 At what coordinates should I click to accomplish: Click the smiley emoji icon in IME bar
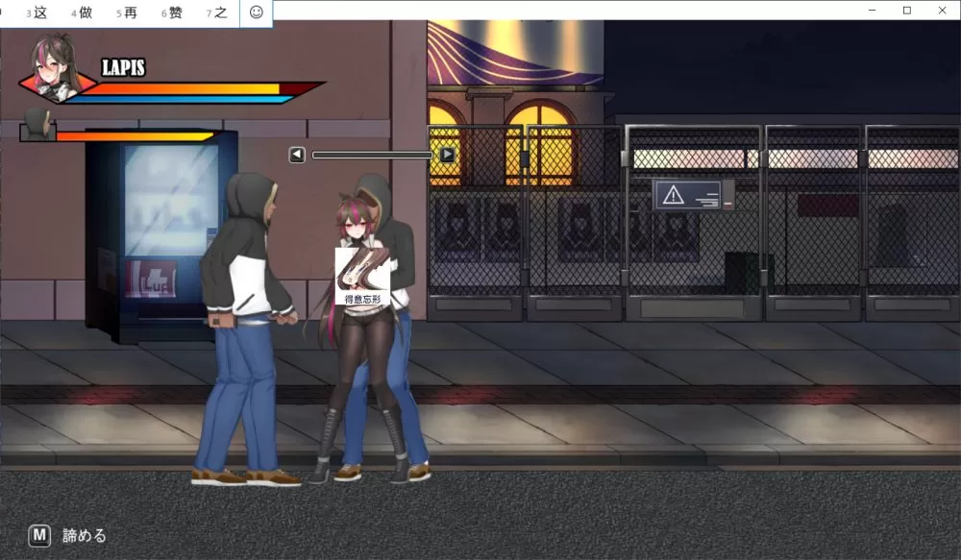256,12
